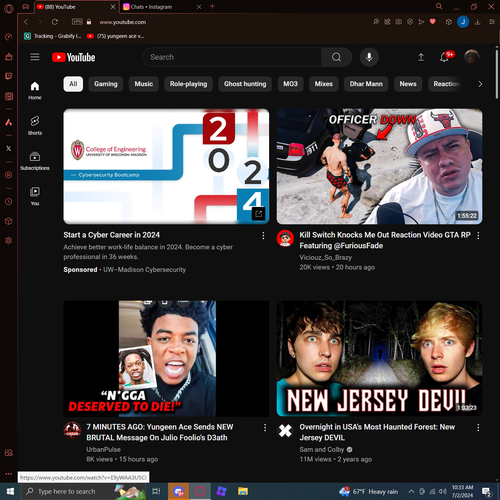
Task: Go to Home in the YouTube sidebar
Action: click(35, 90)
